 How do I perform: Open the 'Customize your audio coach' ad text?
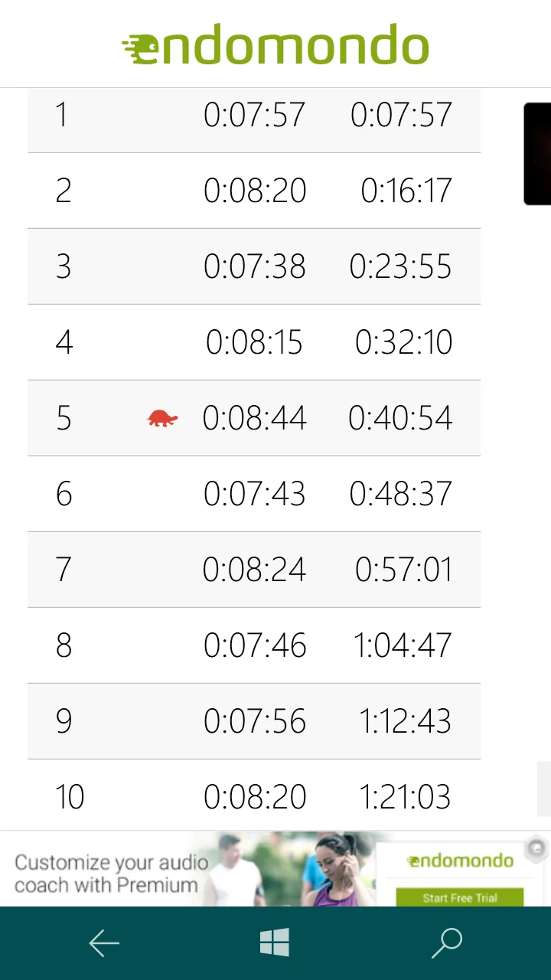[111, 874]
